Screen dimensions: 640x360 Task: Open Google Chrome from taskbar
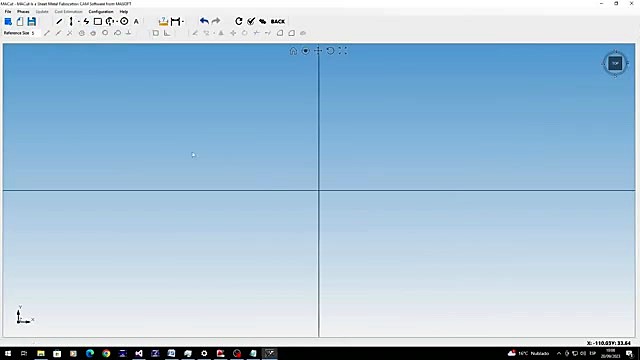[x=106, y=353]
